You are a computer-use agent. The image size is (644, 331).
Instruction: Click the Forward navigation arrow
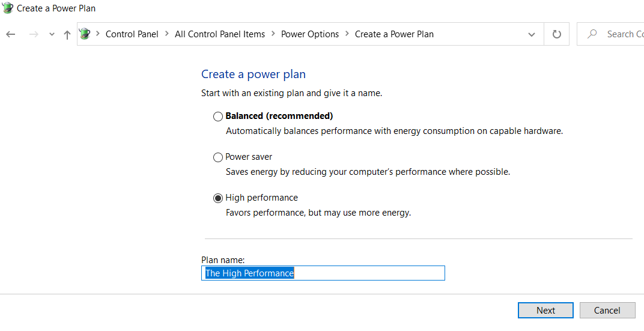[34, 34]
